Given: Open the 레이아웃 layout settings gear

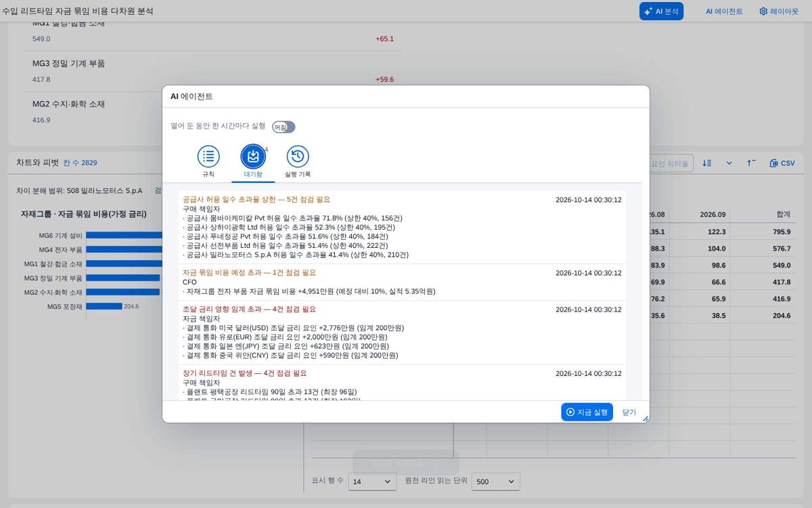Looking at the screenshot, I should [x=779, y=12].
